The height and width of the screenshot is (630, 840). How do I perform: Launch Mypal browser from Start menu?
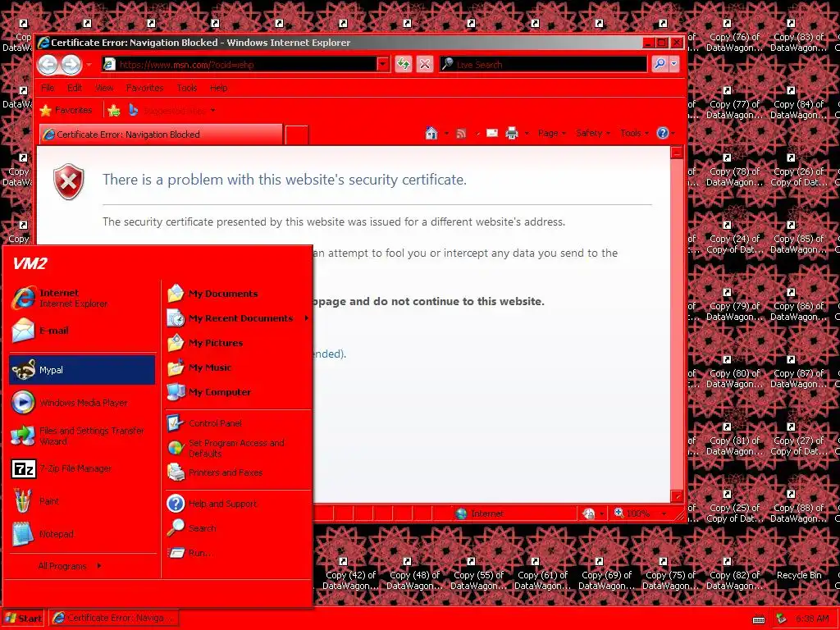(x=82, y=370)
